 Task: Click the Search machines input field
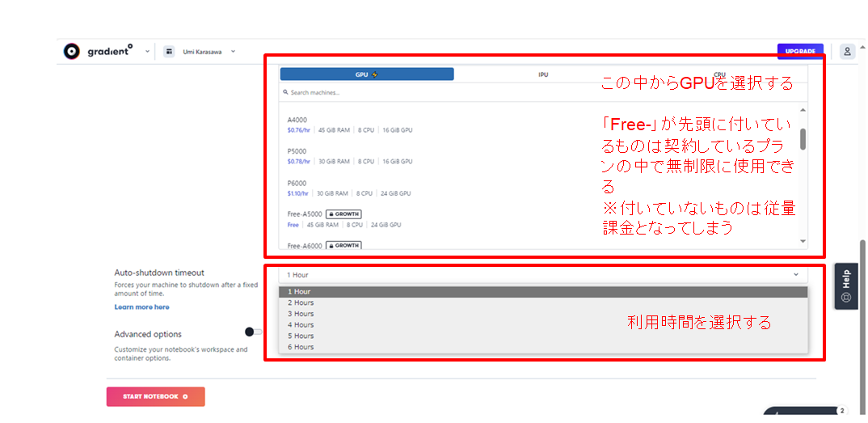(543, 92)
